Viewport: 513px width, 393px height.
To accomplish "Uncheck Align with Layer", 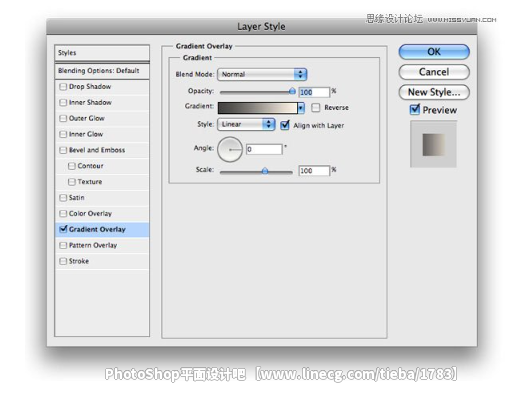I will click(285, 125).
